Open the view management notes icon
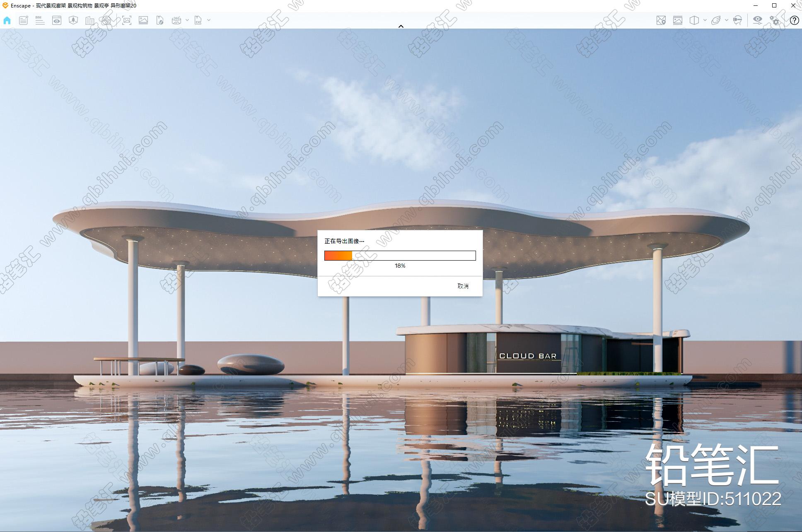This screenshot has width=802, height=532. (x=24, y=20)
